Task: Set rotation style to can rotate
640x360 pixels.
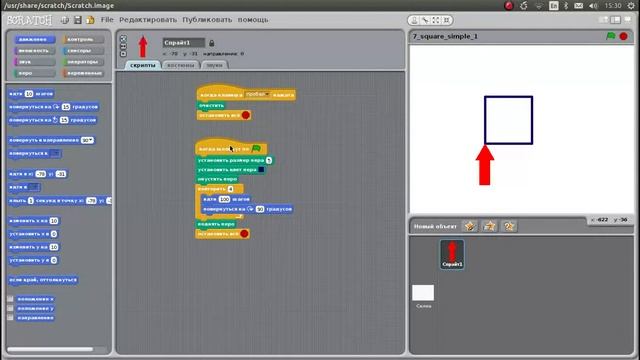Action: point(123,38)
